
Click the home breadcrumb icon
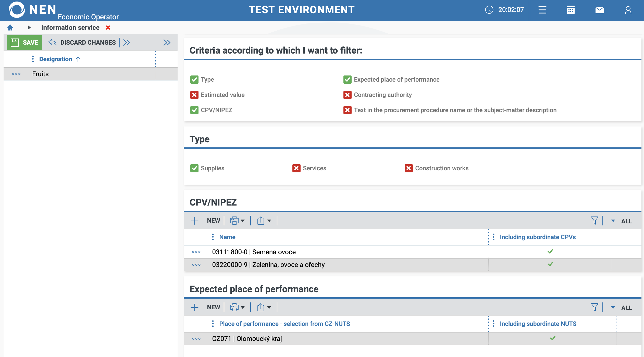click(10, 28)
